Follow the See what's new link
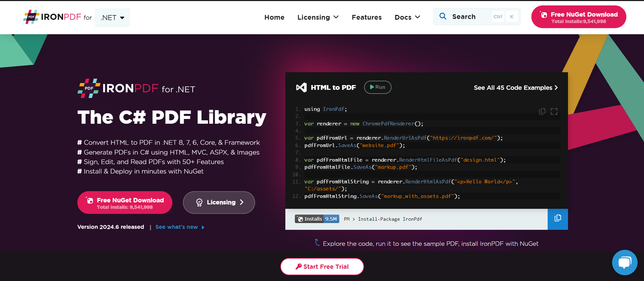The image size is (644, 281). pyautogui.click(x=180, y=227)
